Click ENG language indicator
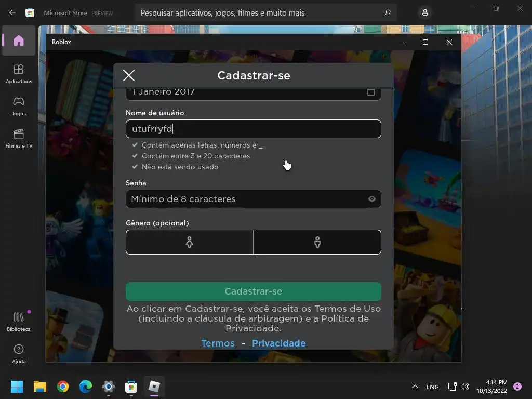 coord(433,387)
